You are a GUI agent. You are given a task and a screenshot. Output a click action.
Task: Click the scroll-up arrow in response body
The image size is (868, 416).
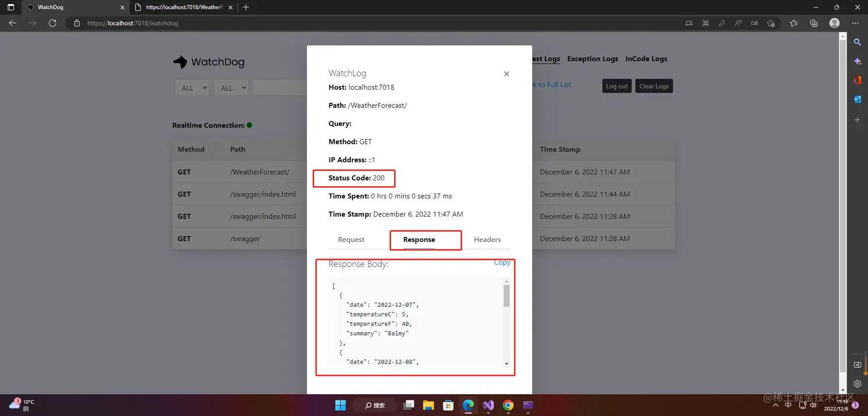click(x=506, y=282)
